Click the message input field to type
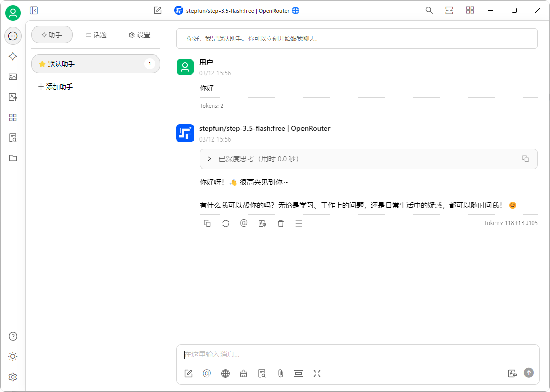Screen dimensions: 550x392 click(x=356, y=354)
